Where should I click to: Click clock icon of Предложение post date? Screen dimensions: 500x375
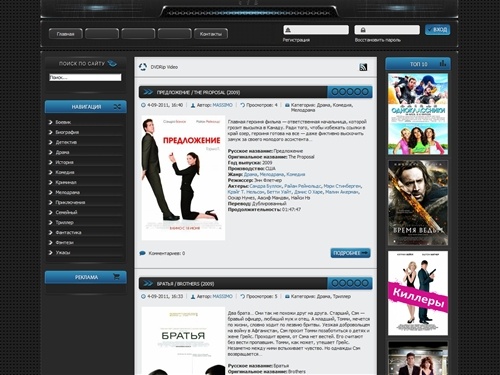tap(143, 105)
